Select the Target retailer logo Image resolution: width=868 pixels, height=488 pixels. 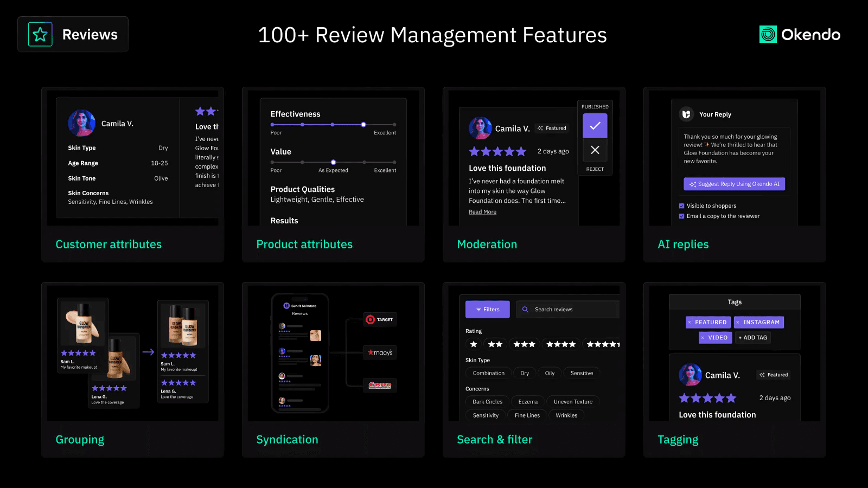coord(380,320)
